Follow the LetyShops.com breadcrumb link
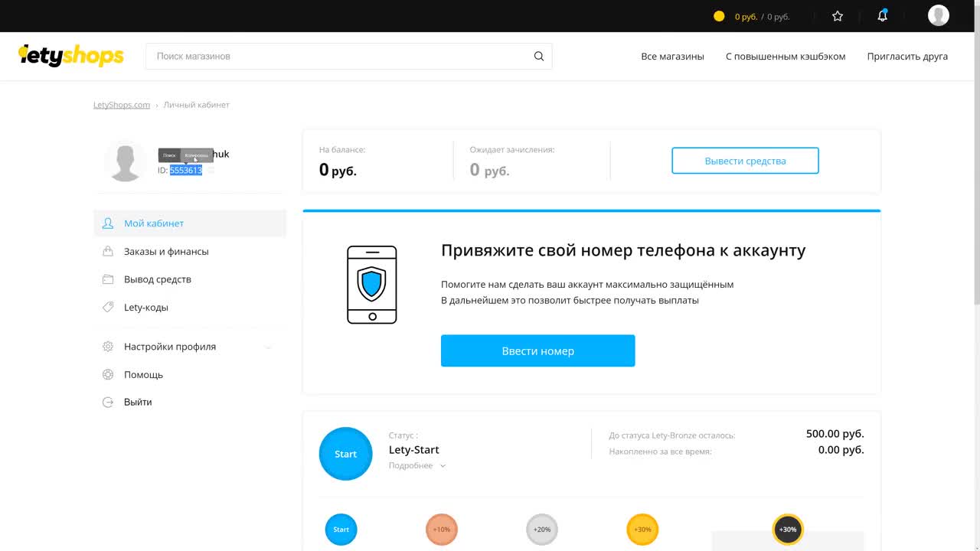Viewport: 980px width, 551px height. click(122, 105)
